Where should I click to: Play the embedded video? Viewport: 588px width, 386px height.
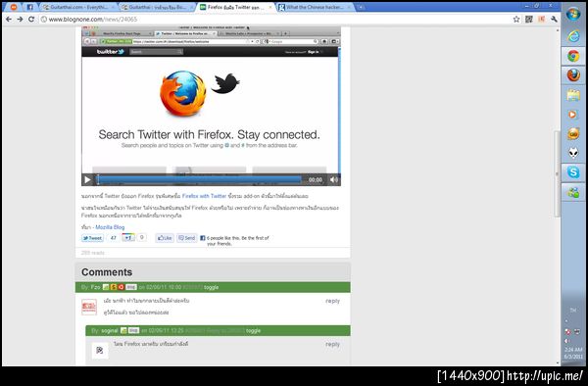click(x=87, y=180)
